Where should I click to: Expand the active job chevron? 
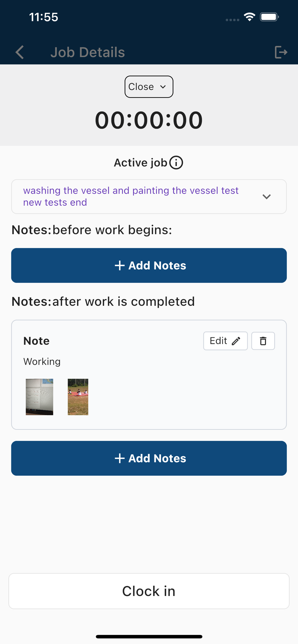pyautogui.click(x=266, y=196)
